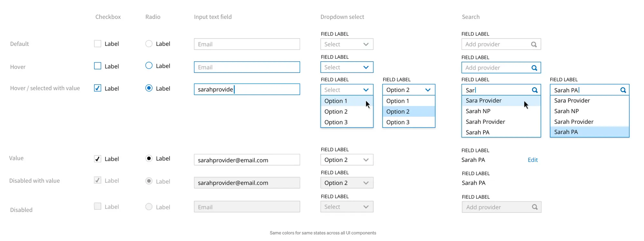Click the magnifier icon in the field containing "Sar"
The image size is (644, 241).
[x=535, y=90]
